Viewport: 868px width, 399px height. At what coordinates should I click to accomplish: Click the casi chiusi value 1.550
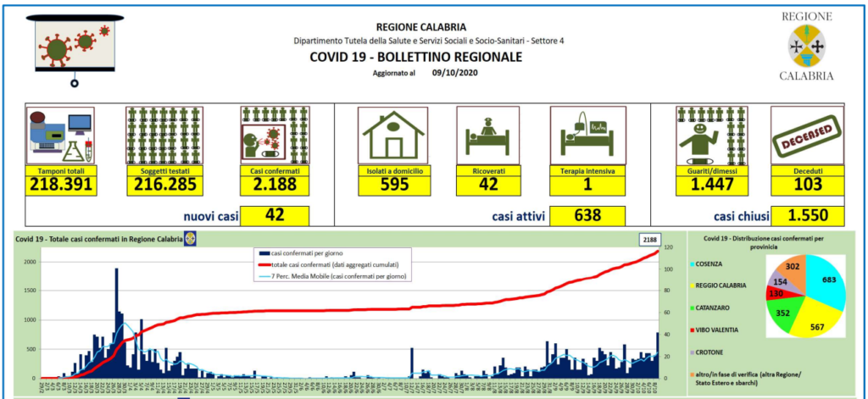point(806,216)
